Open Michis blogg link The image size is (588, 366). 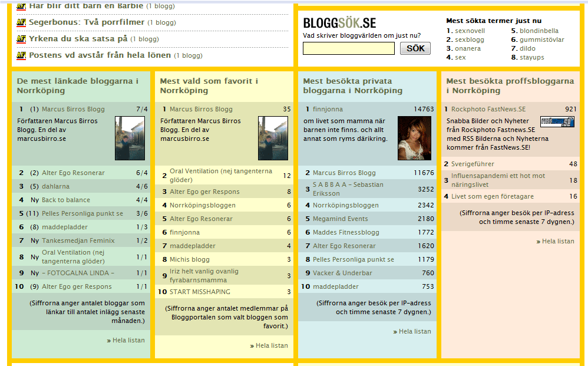click(x=189, y=259)
